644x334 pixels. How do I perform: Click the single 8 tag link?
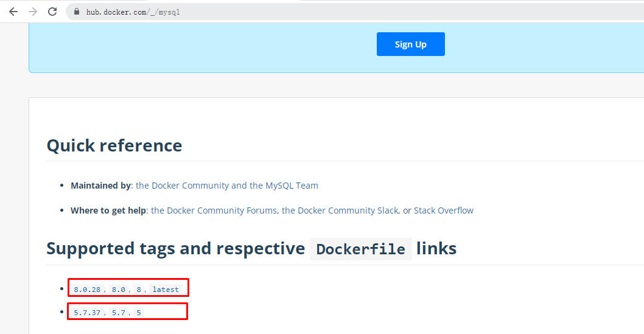pyautogui.click(x=139, y=290)
